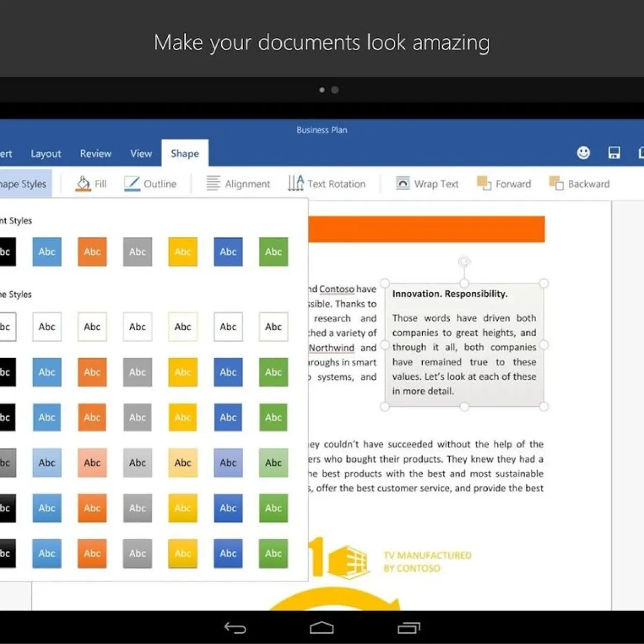644x644 pixels.
Task: Apply the yellow preset style in the top row
Action: pyautogui.click(x=182, y=252)
